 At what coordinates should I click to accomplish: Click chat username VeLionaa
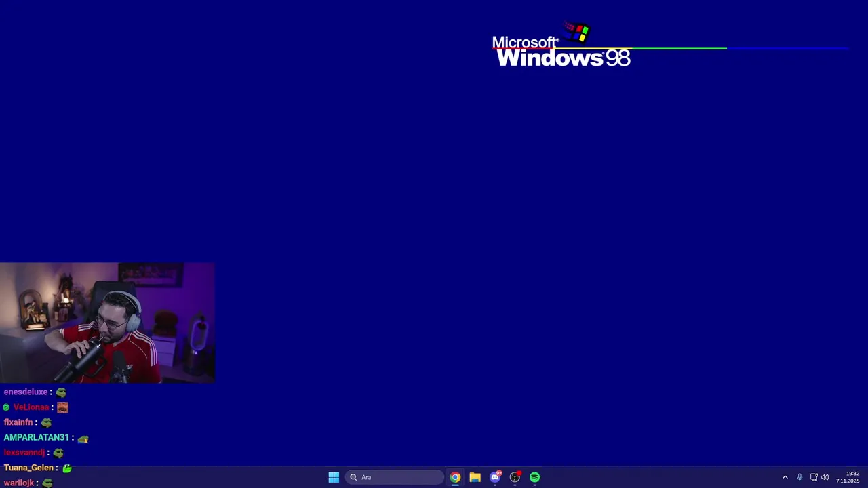(31, 407)
